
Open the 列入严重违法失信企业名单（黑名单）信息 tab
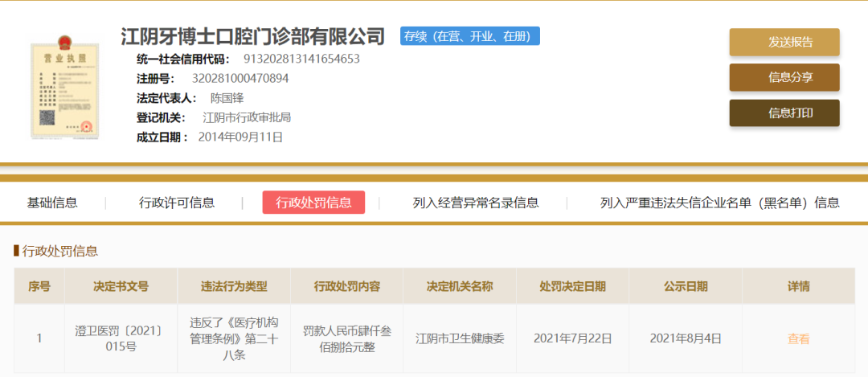[x=719, y=203]
